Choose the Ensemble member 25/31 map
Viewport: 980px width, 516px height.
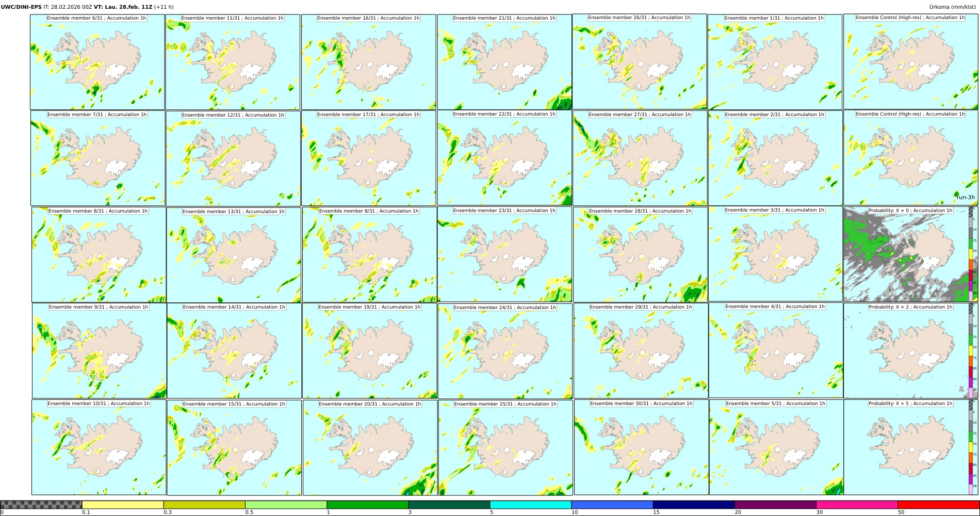click(x=505, y=448)
